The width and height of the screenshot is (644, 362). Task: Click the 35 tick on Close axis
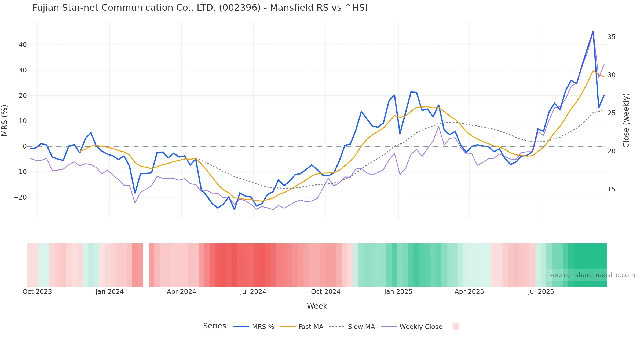612,37
